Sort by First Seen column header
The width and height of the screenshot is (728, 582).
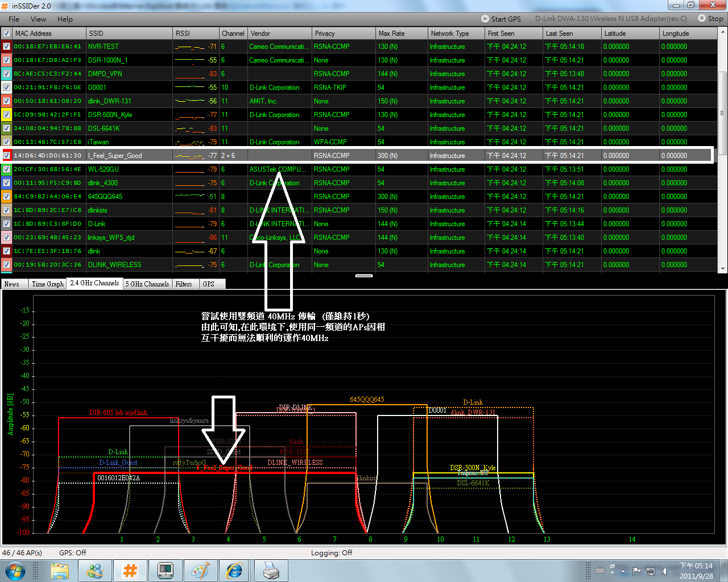coord(514,34)
